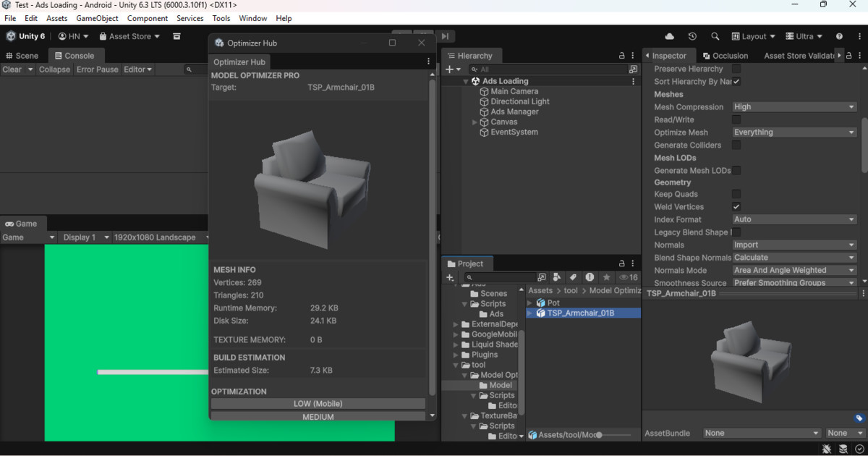Click the global search magnifier icon in the toolbar

715,36
